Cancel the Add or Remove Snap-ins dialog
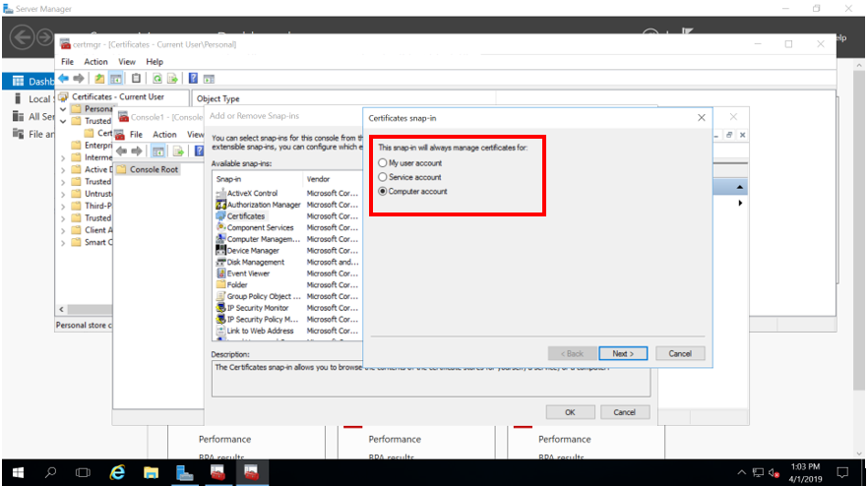The width and height of the screenshot is (868, 486). [624, 412]
